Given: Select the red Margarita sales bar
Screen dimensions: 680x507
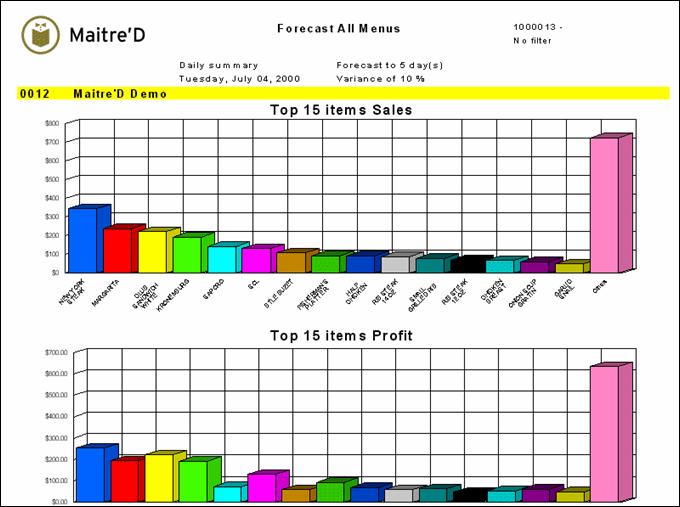Looking at the screenshot, I should point(117,250).
